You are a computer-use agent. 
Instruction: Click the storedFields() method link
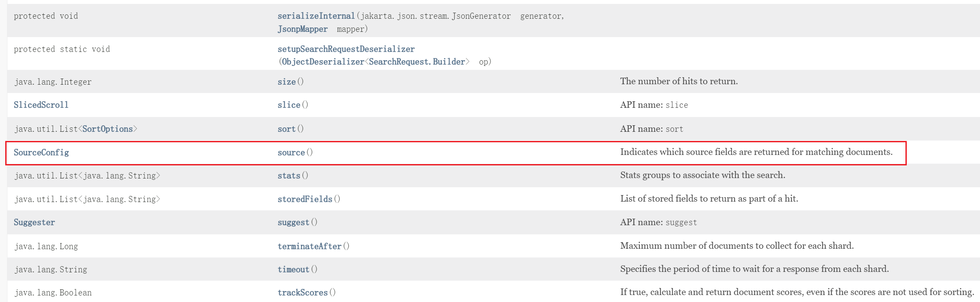pyautogui.click(x=305, y=199)
